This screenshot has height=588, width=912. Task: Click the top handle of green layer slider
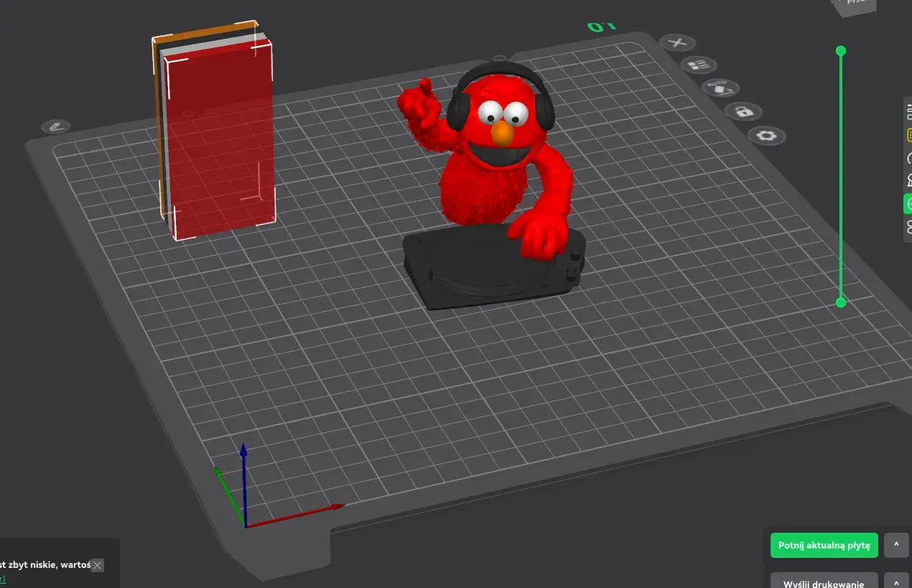[841, 50]
